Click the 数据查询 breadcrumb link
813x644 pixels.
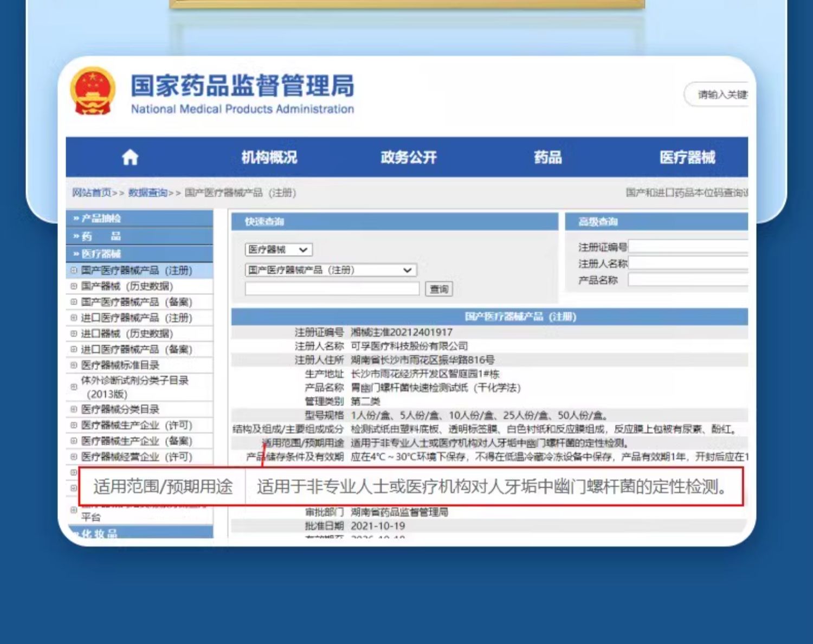[147, 193]
